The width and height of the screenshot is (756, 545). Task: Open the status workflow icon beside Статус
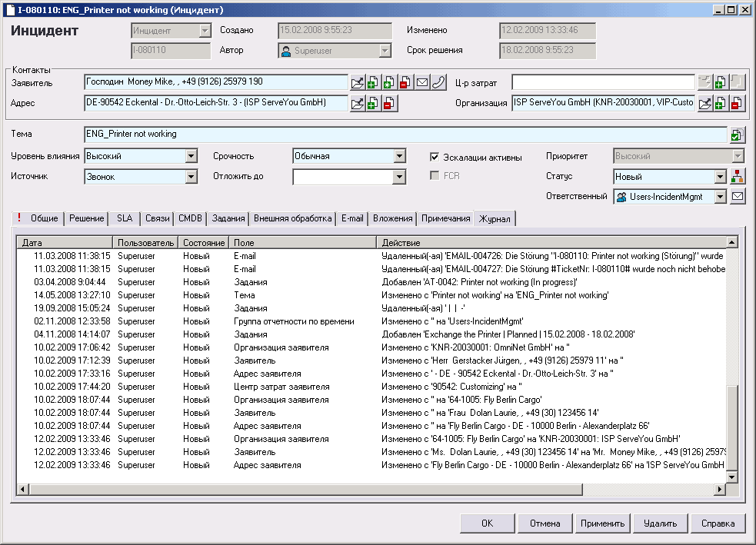pos(738,176)
